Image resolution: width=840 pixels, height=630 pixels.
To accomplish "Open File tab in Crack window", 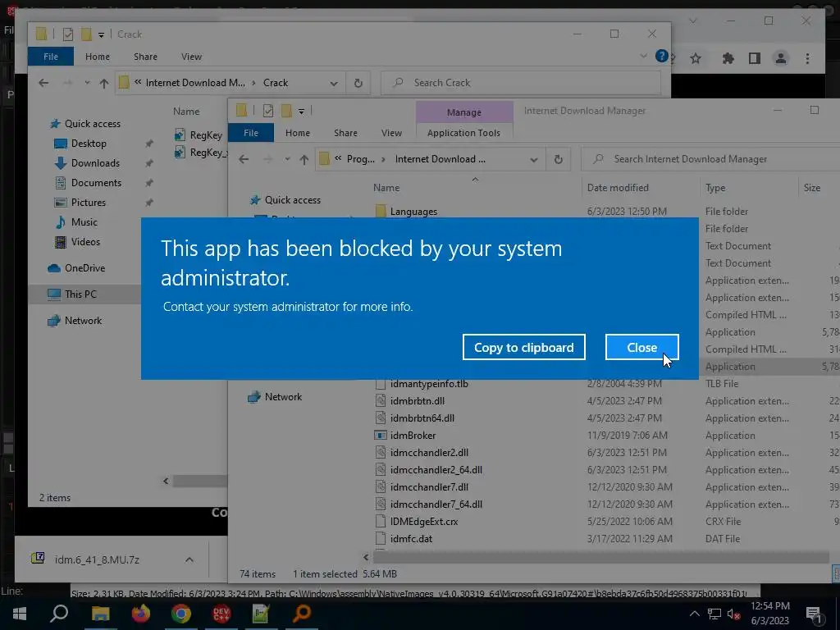I will tap(50, 57).
